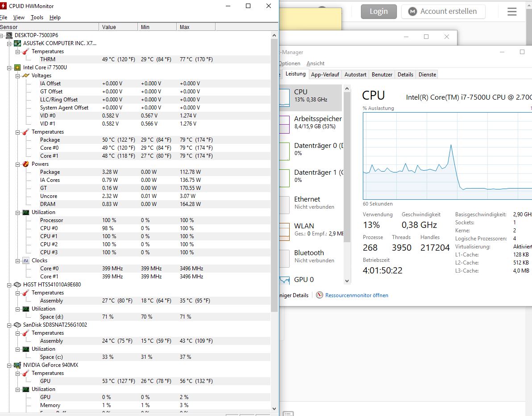The height and width of the screenshot is (416, 532).
Task: Click the thermometer icon under ASUSTeK node
Action: pos(26,51)
